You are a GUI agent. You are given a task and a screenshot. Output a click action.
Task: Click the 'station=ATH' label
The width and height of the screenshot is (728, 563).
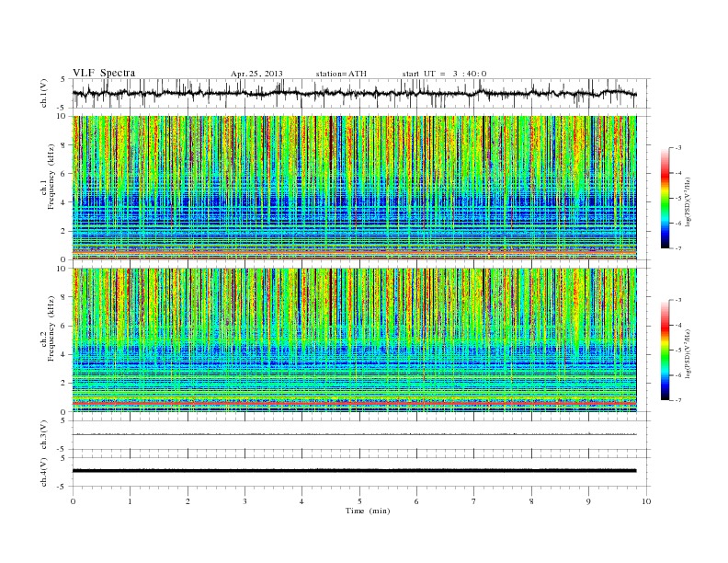pos(341,74)
